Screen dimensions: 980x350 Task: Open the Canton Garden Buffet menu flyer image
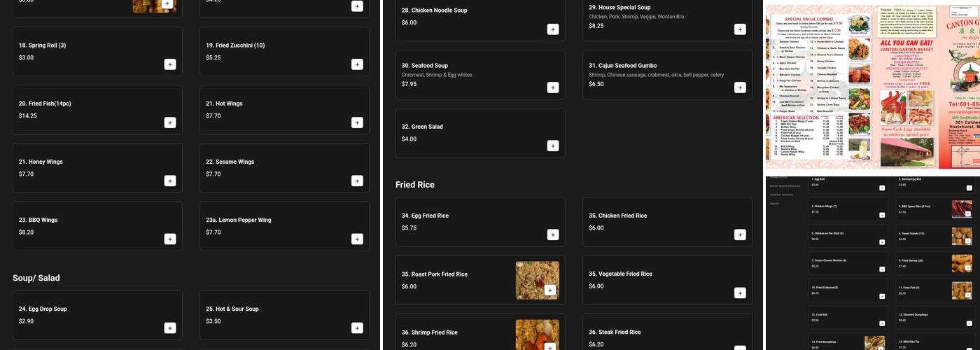pos(872,87)
